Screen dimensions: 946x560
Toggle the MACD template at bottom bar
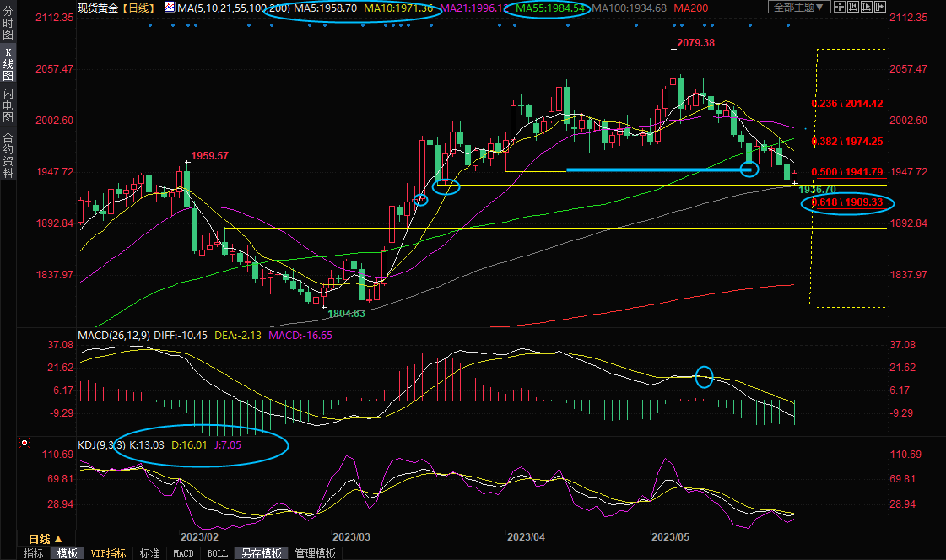pyautogui.click(x=183, y=553)
